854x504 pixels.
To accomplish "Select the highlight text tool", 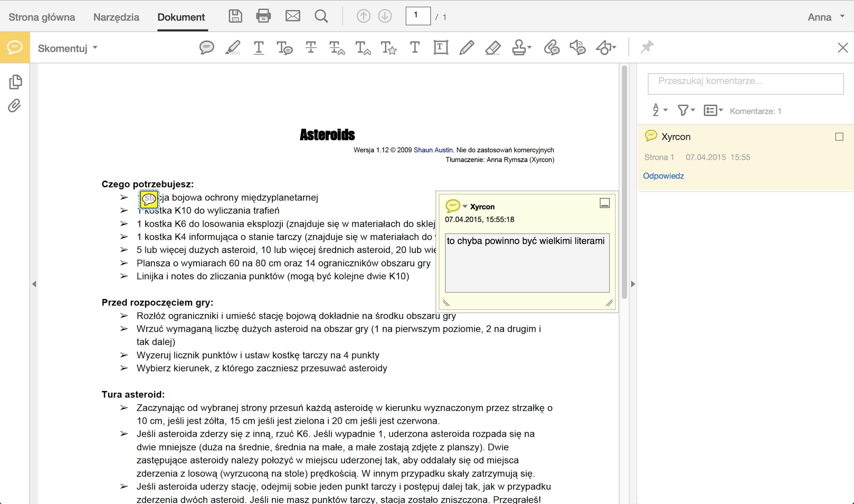I will tap(233, 47).
